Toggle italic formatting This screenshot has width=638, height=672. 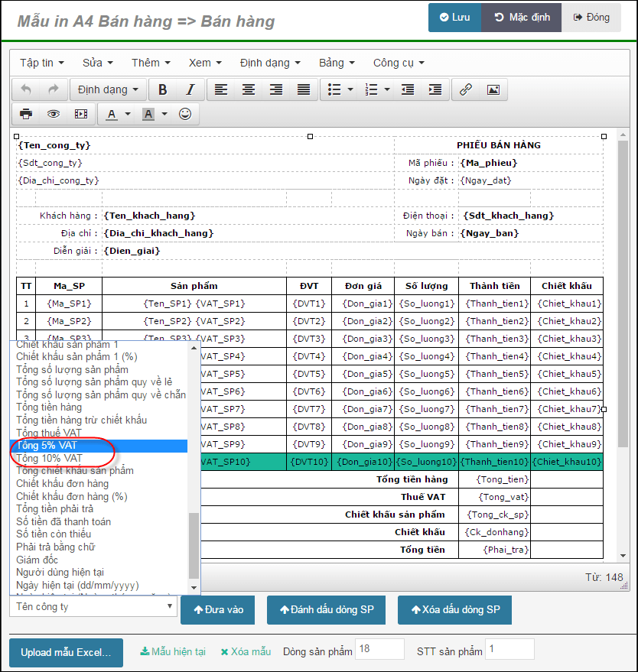[190, 89]
